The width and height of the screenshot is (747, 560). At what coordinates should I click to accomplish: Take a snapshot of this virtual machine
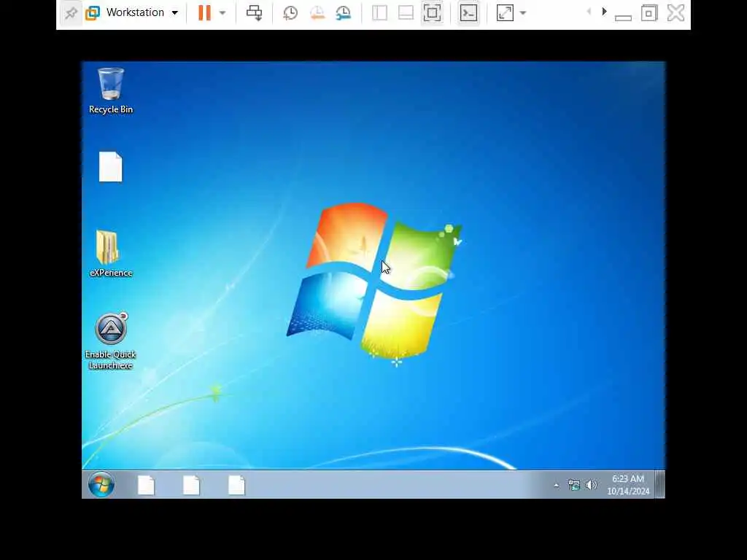[290, 13]
